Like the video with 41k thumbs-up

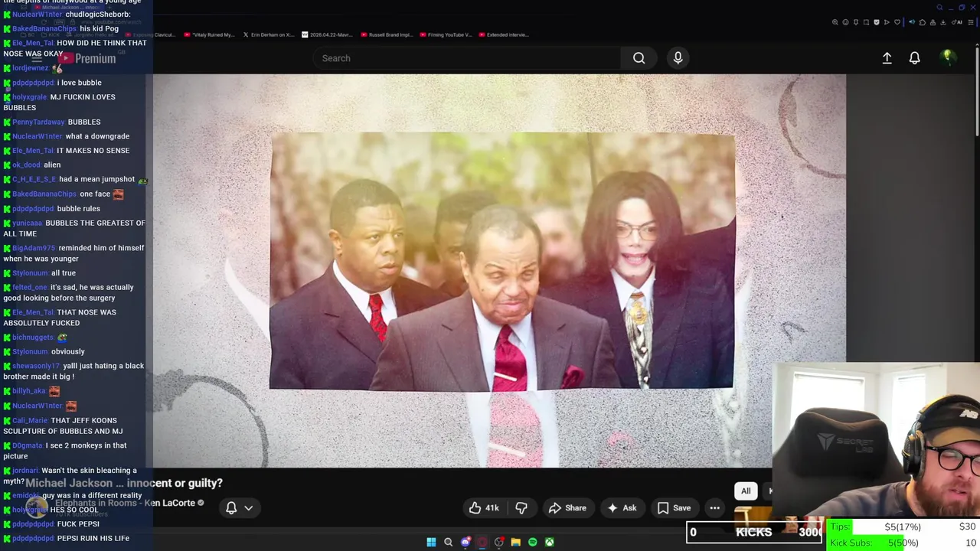click(484, 508)
